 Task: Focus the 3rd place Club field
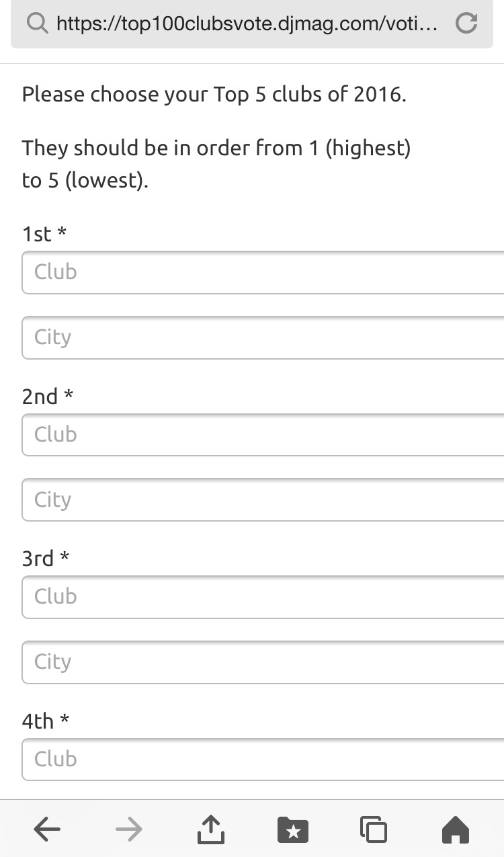(x=263, y=597)
